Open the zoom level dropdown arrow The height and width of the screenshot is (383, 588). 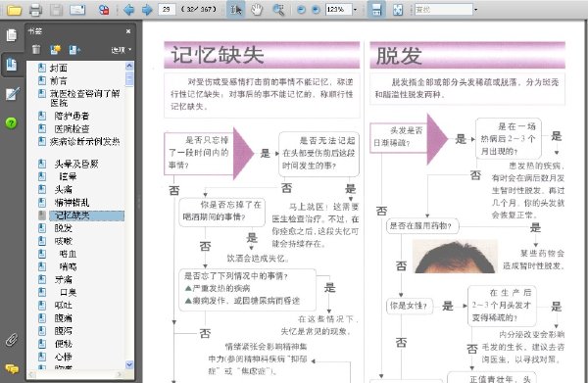click(355, 10)
